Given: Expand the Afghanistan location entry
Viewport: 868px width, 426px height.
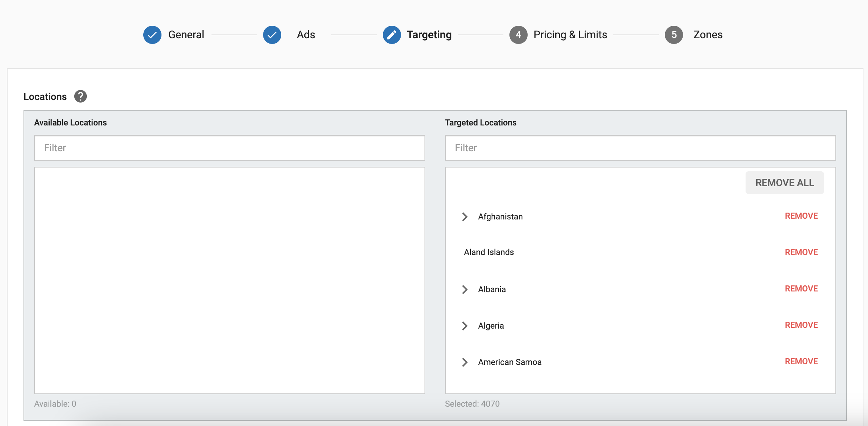Looking at the screenshot, I should click(x=465, y=217).
